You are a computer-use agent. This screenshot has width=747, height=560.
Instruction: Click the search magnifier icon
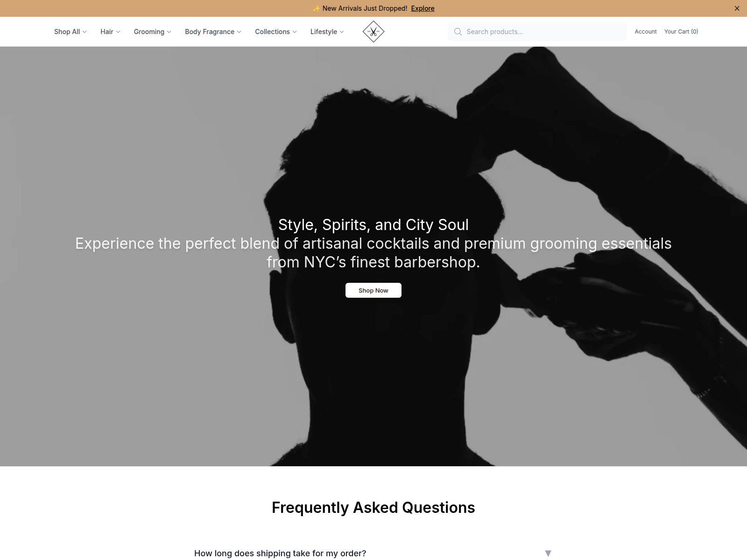(458, 32)
